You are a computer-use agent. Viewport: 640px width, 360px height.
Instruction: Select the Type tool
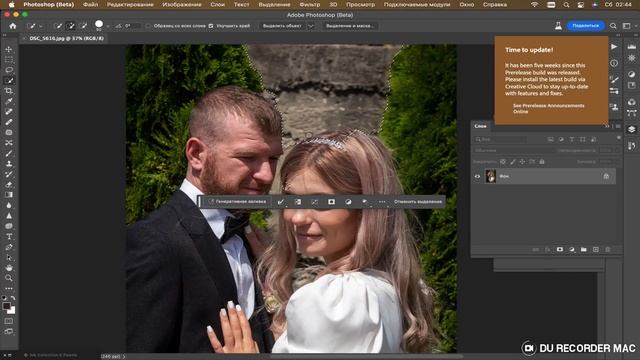pos(9,237)
